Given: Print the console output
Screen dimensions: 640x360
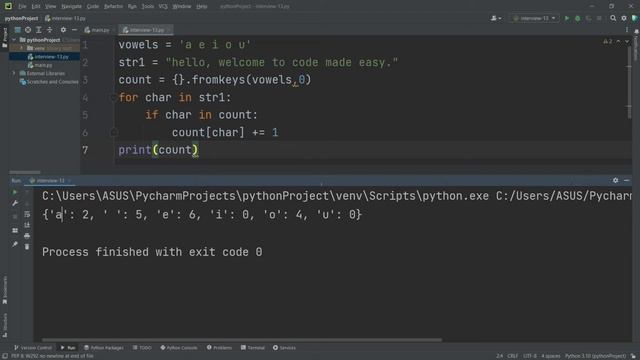Looking at the screenshot, I should (27, 236).
